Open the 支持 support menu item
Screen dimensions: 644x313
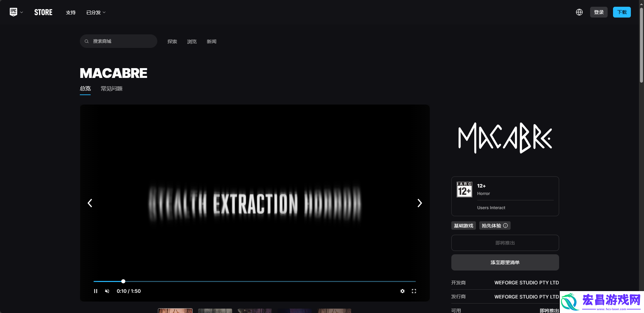point(71,12)
